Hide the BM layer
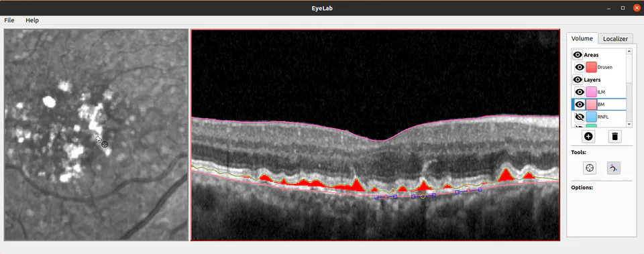644x254 pixels. point(580,105)
